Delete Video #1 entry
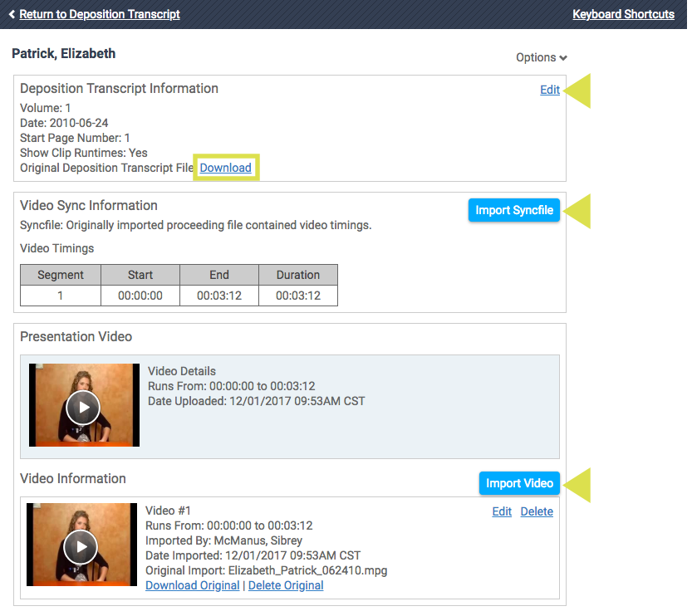 (537, 511)
